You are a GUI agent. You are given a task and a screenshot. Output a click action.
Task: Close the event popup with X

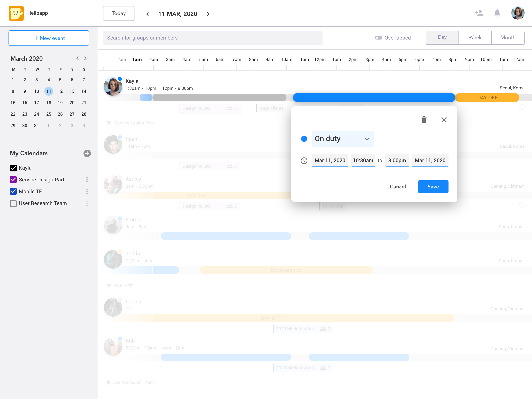point(444,120)
